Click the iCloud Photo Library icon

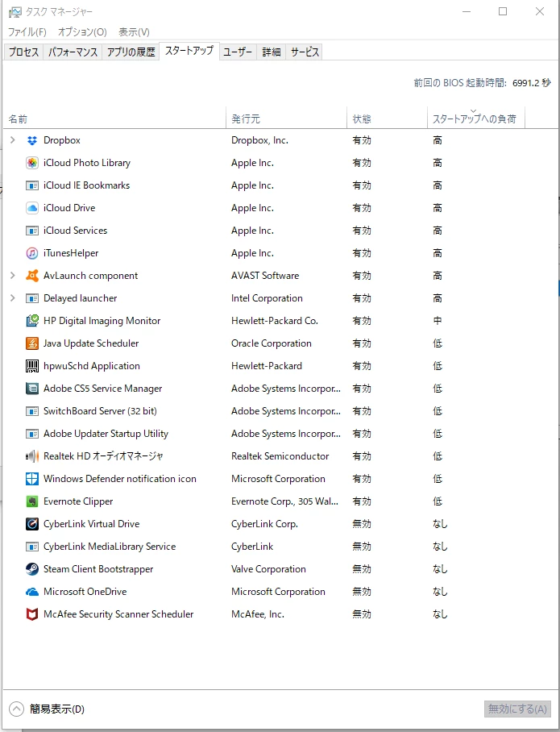point(31,163)
